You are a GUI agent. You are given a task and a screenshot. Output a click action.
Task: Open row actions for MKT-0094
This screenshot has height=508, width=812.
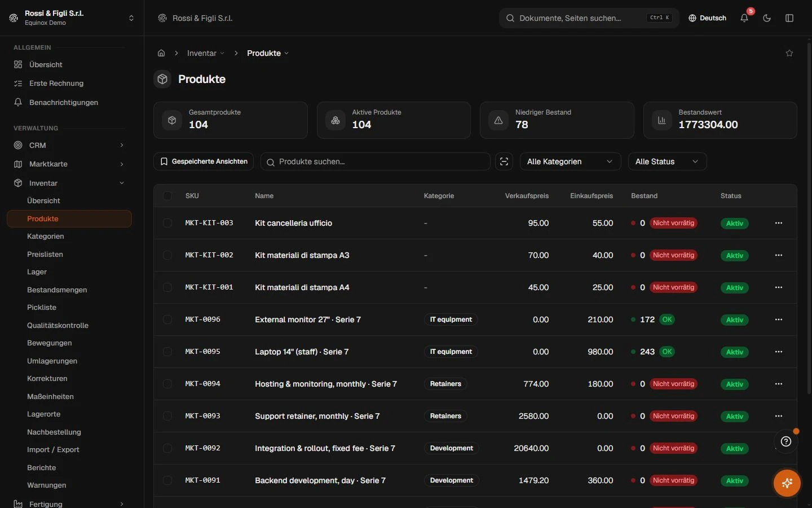point(779,384)
